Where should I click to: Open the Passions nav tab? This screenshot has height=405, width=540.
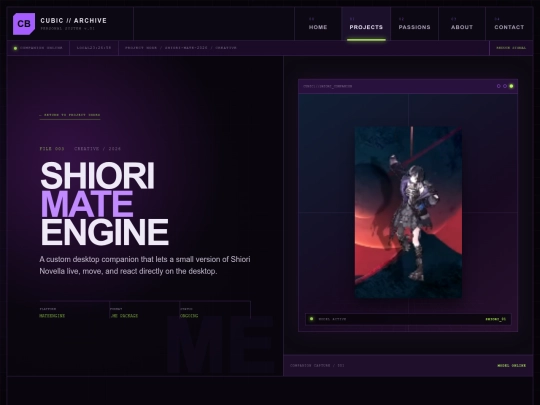[415, 24]
